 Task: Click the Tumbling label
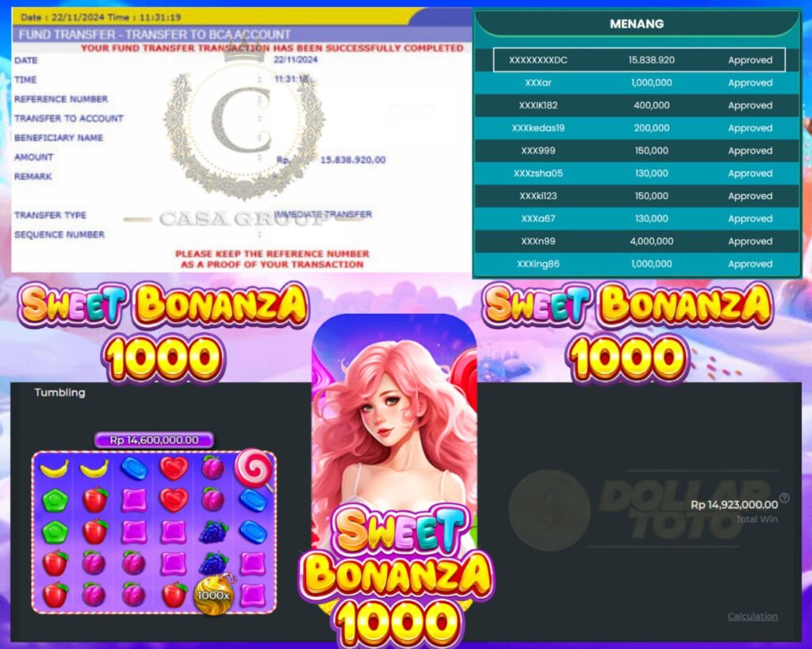tap(59, 392)
